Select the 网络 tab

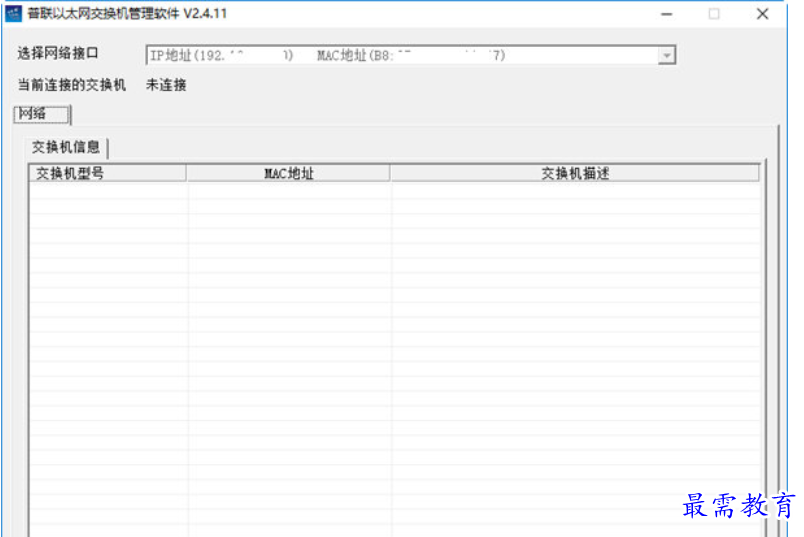pyautogui.click(x=41, y=114)
